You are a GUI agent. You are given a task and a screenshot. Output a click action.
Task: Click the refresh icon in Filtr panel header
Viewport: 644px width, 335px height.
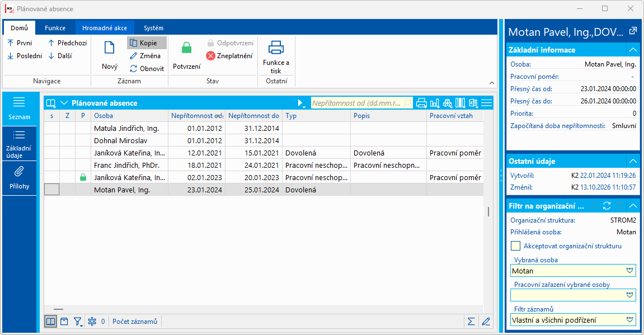607,206
